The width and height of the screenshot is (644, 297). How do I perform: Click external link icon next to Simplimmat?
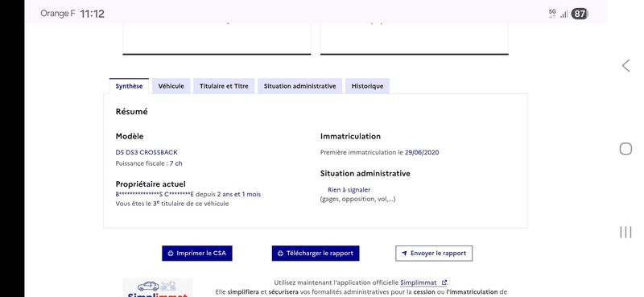click(x=444, y=283)
